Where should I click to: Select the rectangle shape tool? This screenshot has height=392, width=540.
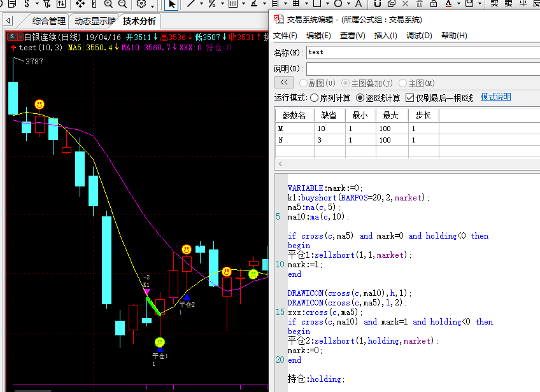(317, 4)
